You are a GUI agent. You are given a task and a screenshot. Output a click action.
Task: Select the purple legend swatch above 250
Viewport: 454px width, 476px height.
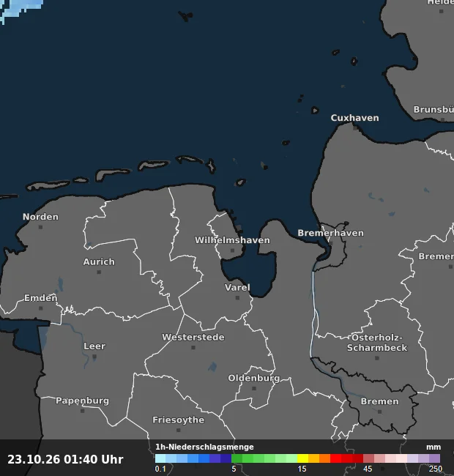[434, 458]
